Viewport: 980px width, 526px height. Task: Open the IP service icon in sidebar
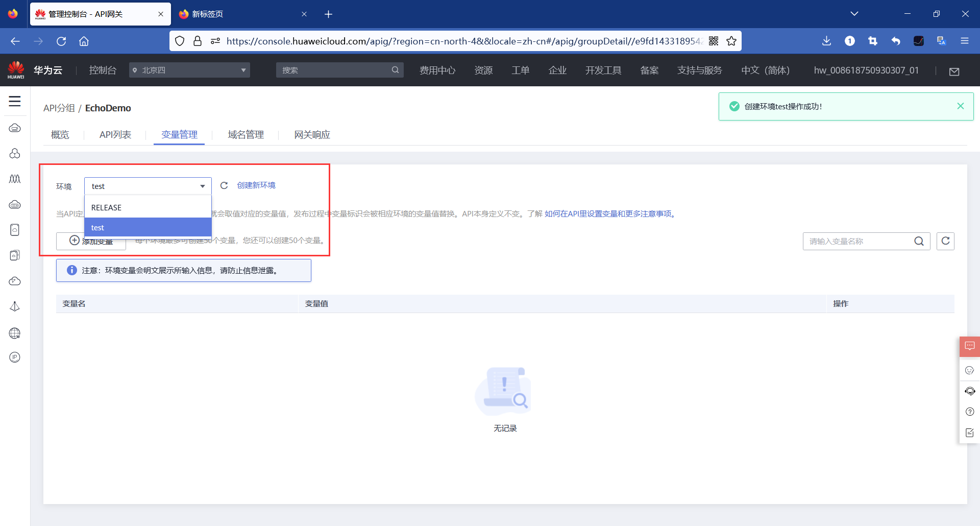[x=15, y=357]
